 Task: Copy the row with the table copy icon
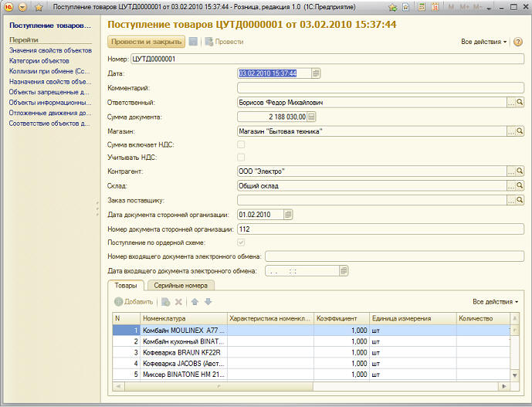pos(165,302)
